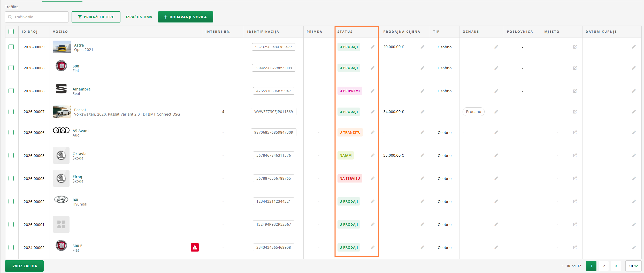Go to next page arrow
This screenshot has height=273, width=644.
click(616, 266)
